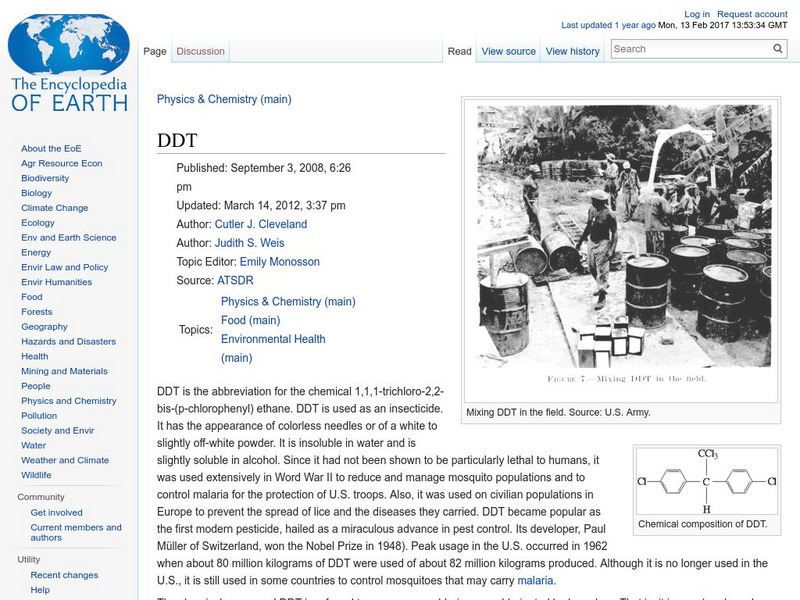Screen dimensions: 800x600
Task: Switch to the Read tab
Action: [458, 51]
